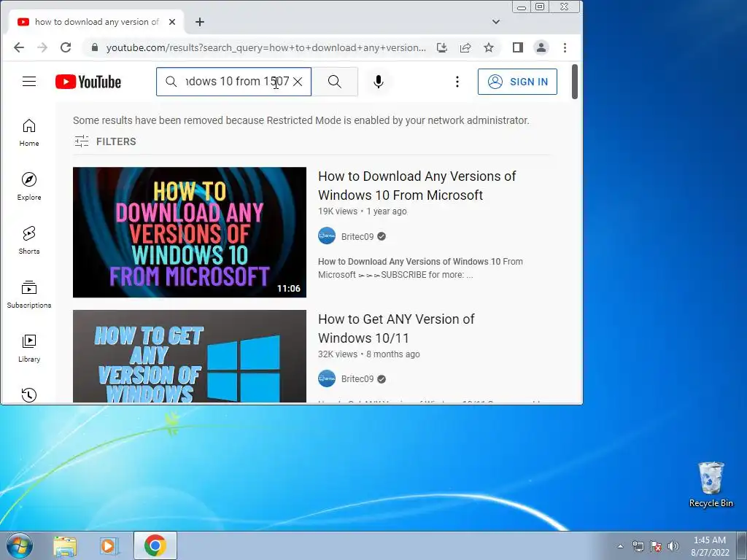Open Chrome three-dot menu

[x=565, y=47]
